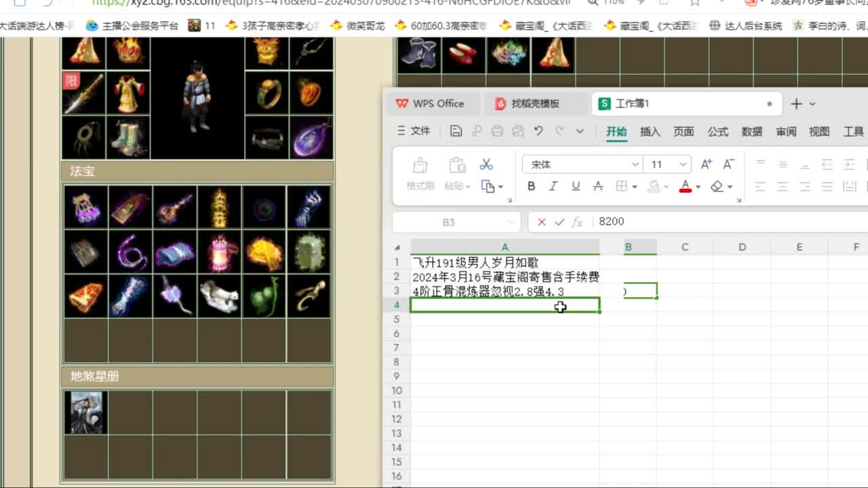The width and height of the screenshot is (868, 488).
Task: Switch to the 页面 ribbon tab
Action: 684,131
